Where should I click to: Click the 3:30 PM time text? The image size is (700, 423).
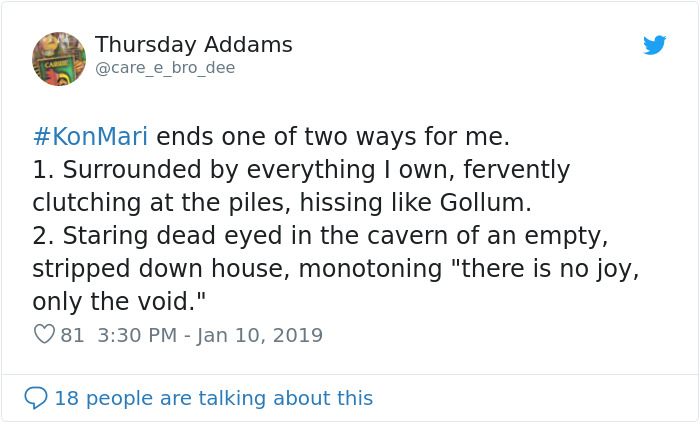pos(138,335)
